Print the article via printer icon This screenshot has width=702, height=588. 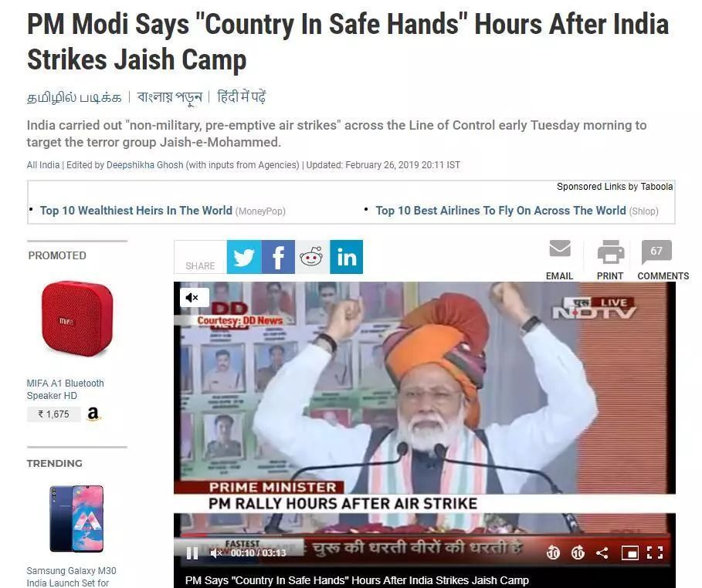tap(611, 252)
